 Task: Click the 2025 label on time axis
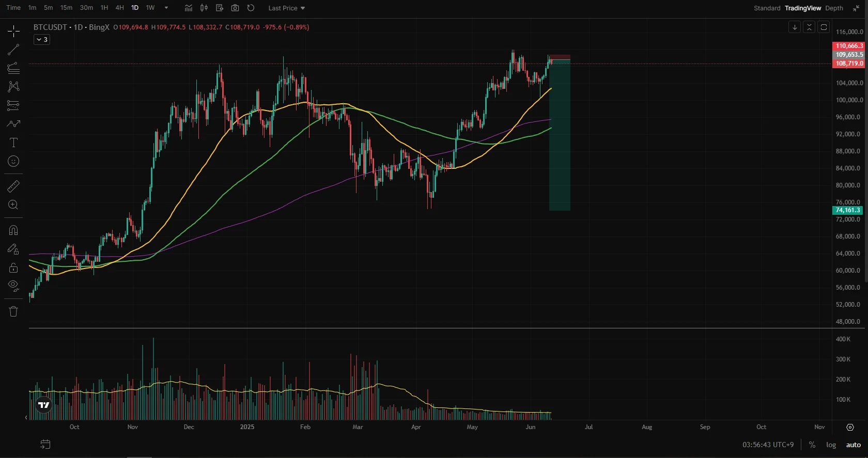point(247,427)
